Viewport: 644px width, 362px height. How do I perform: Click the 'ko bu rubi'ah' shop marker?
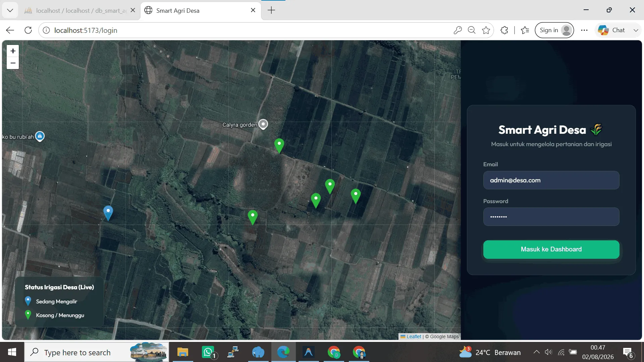(x=40, y=136)
